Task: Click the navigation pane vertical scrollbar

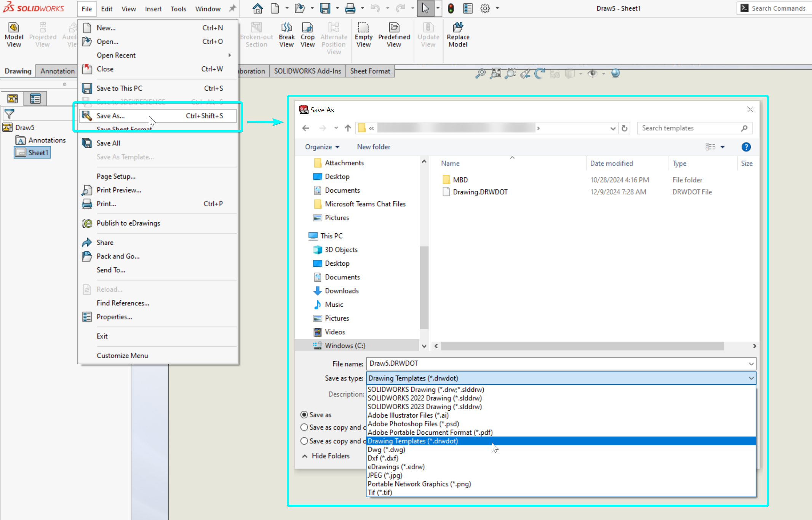Action: 424,288
